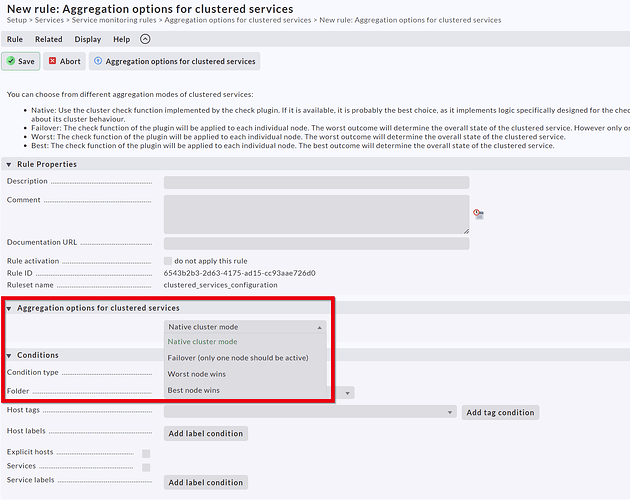This screenshot has width=630, height=500.
Task: Click Add label condition next to Host labels
Action: pyautogui.click(x=205, y=433)
